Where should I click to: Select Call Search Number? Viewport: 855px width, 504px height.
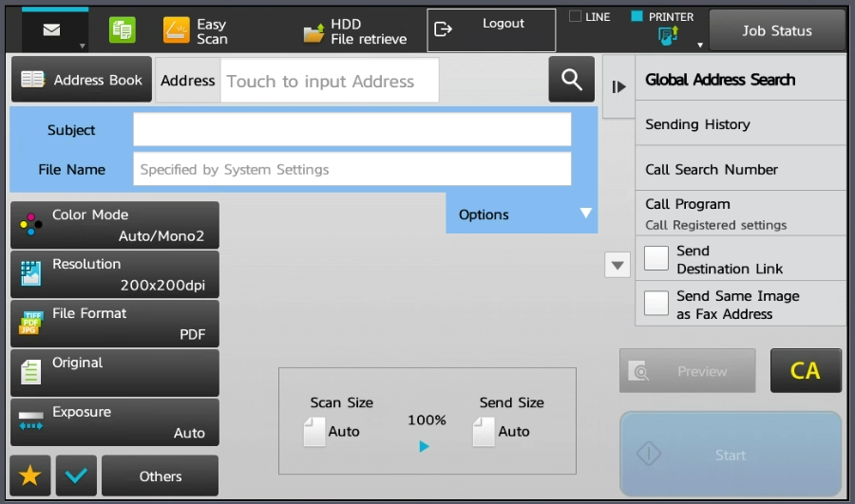click(x=740, y=170)
